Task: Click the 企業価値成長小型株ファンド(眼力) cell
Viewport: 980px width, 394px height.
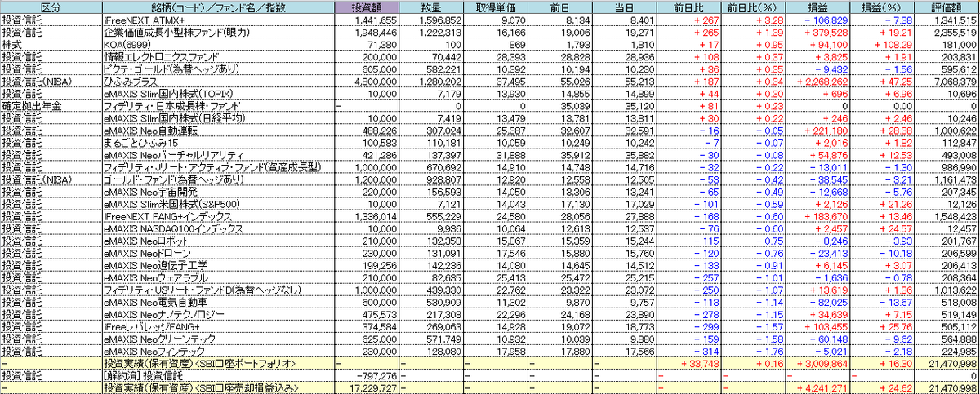Action: click(x=217, y=31)
